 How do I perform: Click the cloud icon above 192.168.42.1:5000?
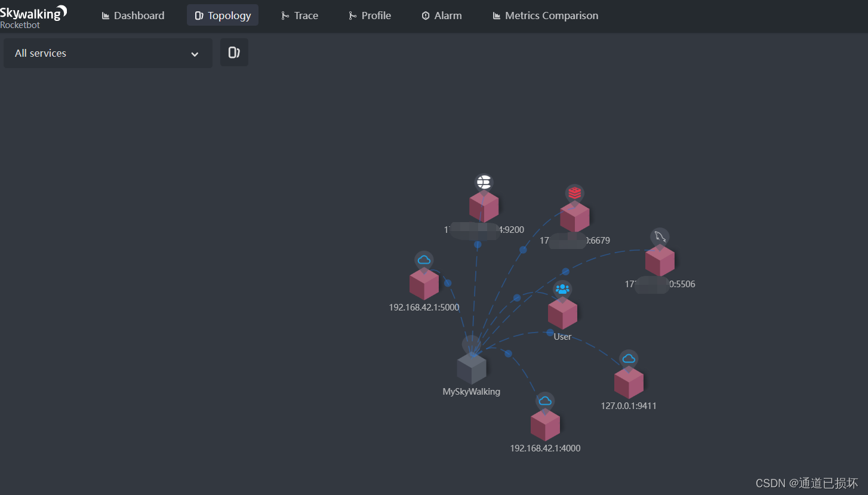[424, 260]
